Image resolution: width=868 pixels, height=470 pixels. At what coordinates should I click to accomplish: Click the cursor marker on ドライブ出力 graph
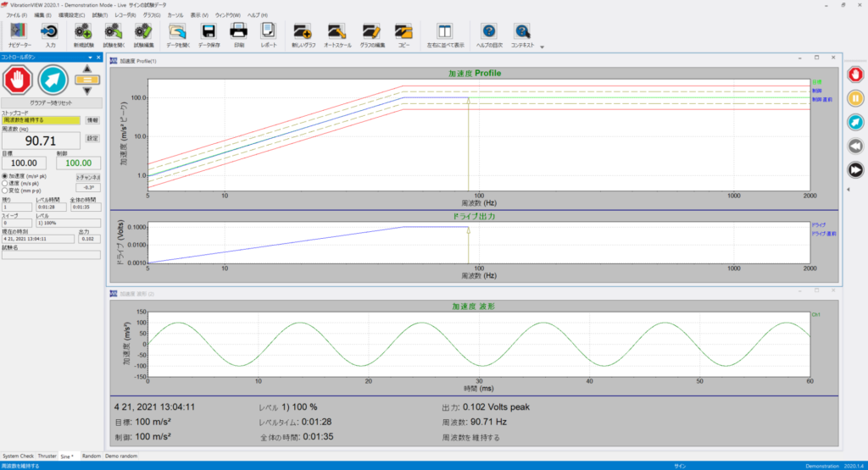(x=468, y=230)
